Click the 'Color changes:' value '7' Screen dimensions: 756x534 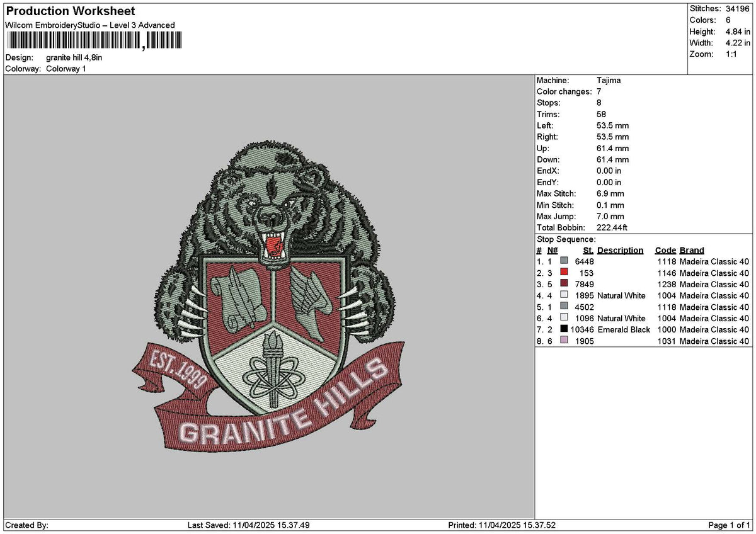point(598,92)
